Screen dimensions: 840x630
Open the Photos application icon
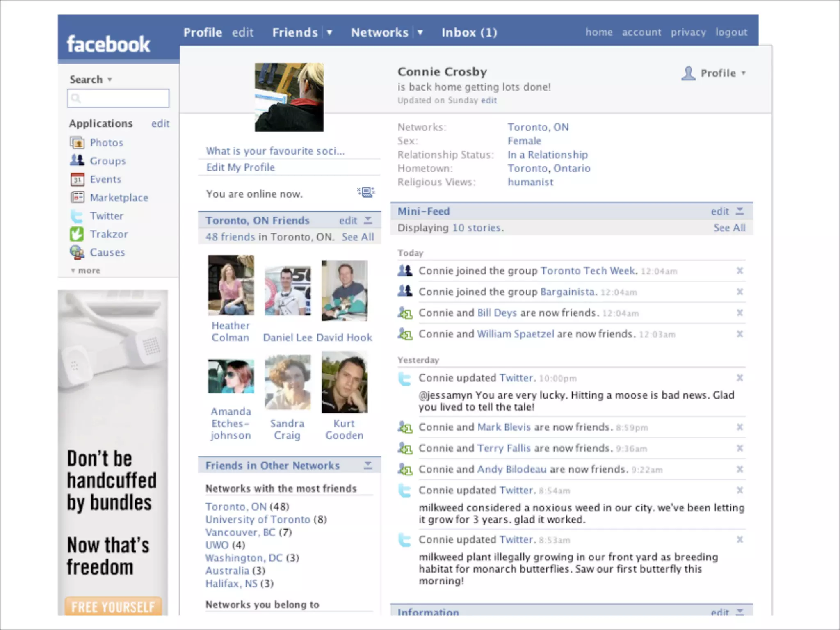[x=77, y=143]
